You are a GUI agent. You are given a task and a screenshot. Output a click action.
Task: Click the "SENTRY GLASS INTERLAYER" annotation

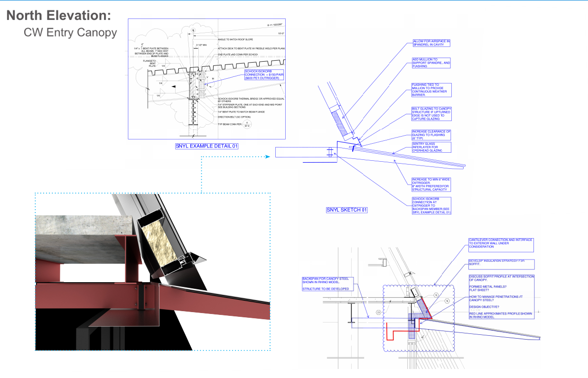click(431, 147)
